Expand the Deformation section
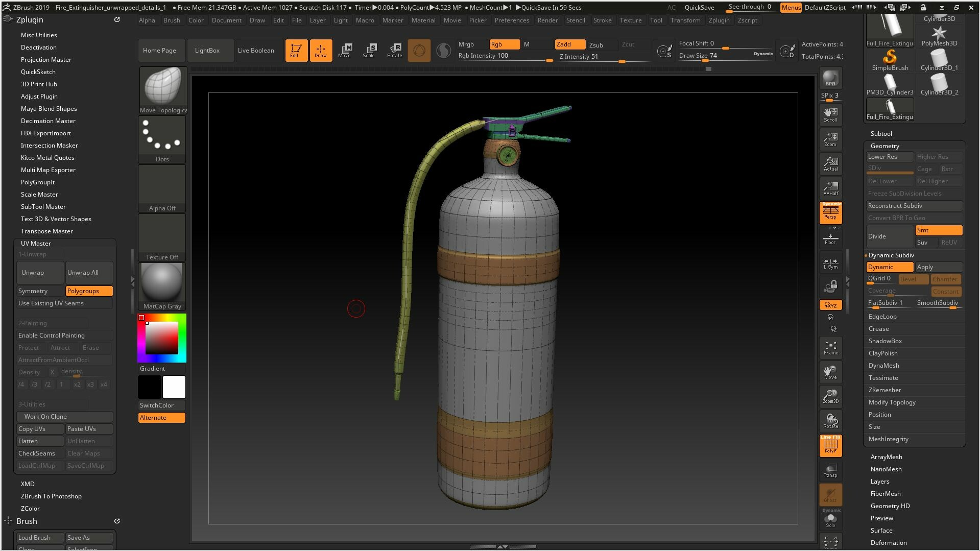980x551 pixels. [889, 543]
